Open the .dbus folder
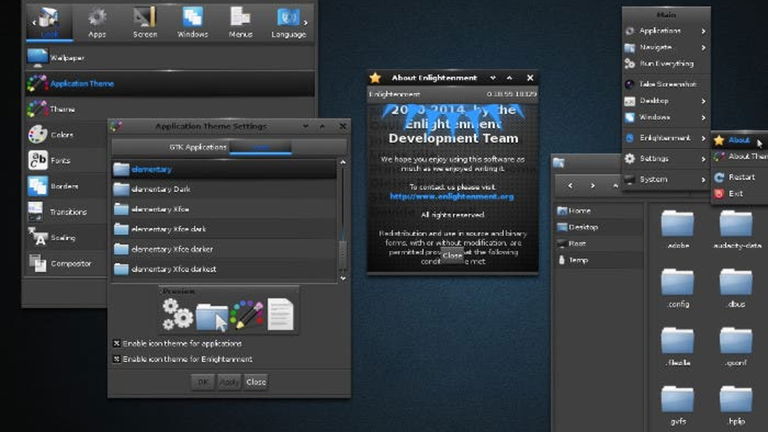The width and height of the screenshot is (768, 432). [736, 288]
